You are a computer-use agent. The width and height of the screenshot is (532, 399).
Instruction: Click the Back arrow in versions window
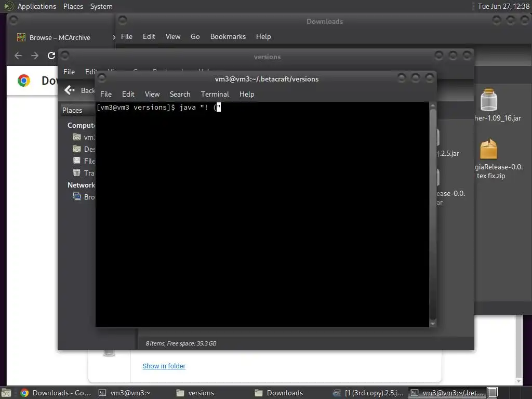tap(69, 90)
